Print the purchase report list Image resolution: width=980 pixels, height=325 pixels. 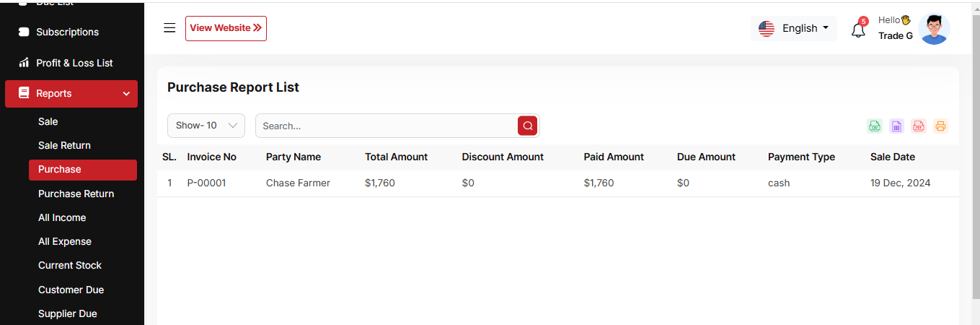coord(940,126)
